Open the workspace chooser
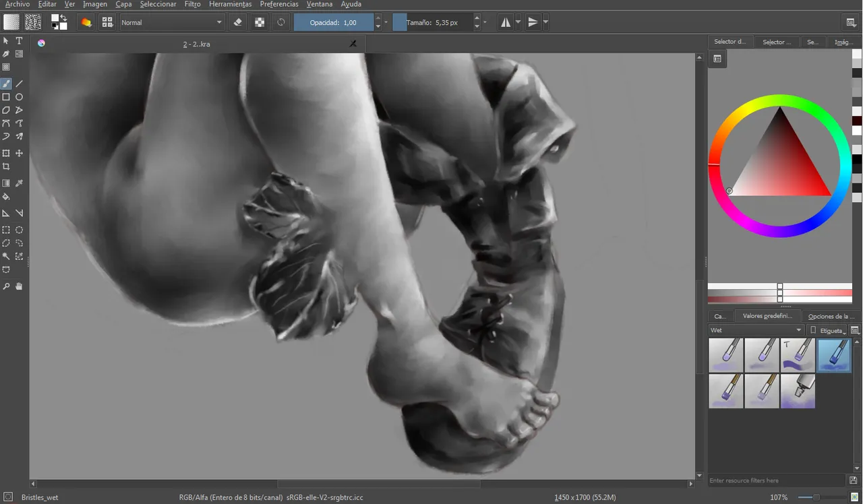Screen dimensions: 863x504 851,22
